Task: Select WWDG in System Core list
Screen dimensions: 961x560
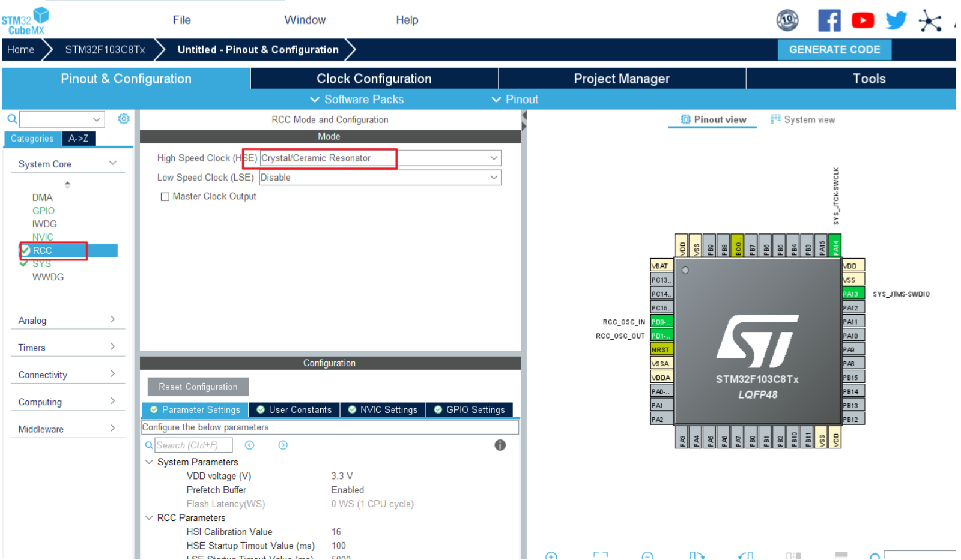Action: 48,277
